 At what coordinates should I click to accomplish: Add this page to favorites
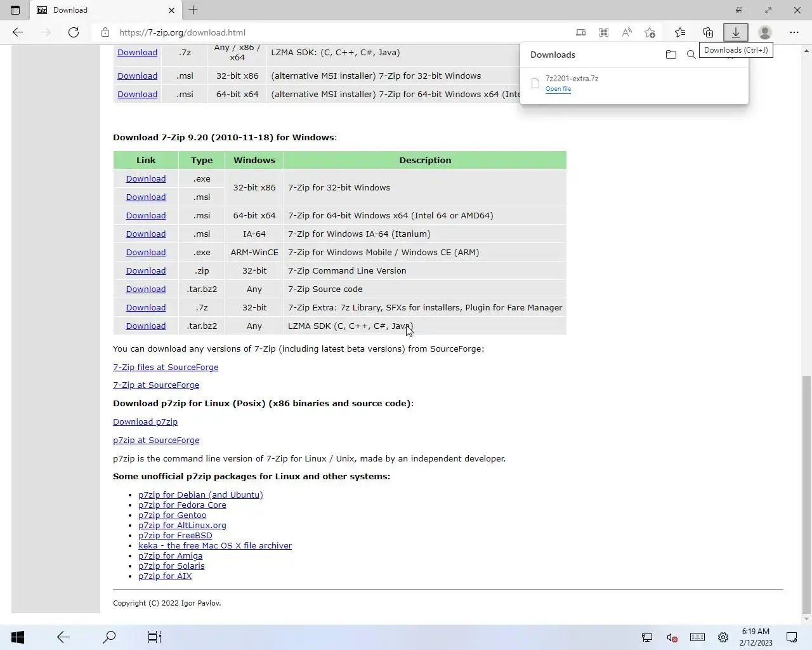tap(650, 32)
